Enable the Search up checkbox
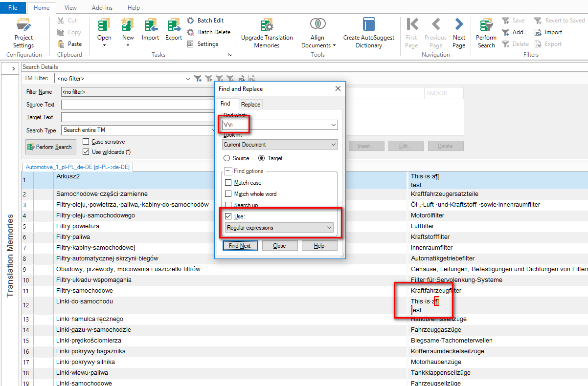Viewport: 588px width, 386px height. click(x=228, y=205)
